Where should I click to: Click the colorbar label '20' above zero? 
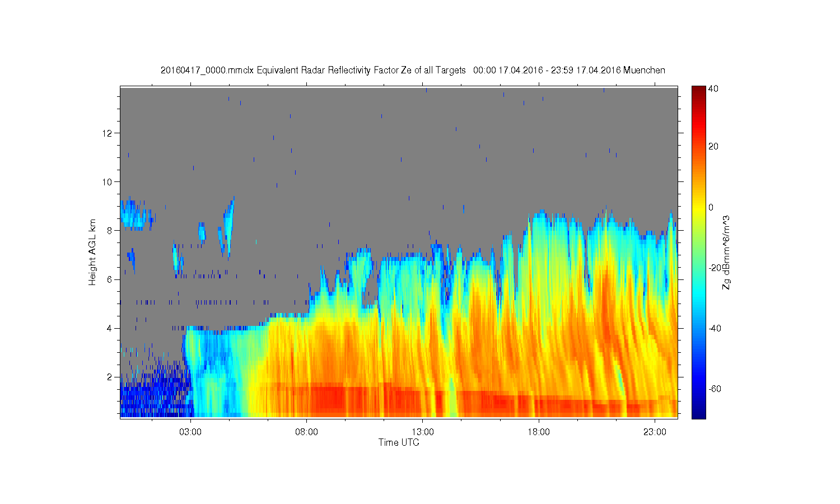coord(713,147)
